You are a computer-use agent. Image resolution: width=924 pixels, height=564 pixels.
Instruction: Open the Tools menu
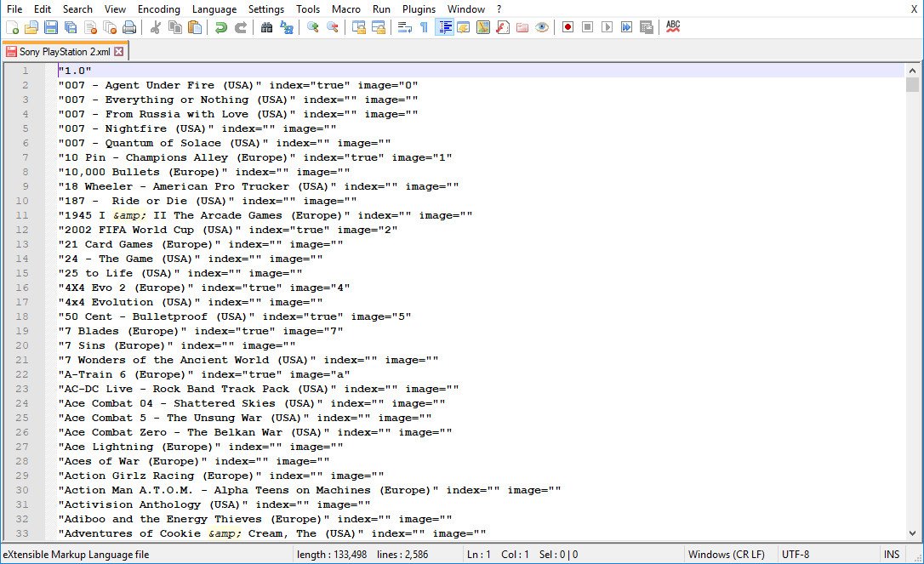coord(308,9)
